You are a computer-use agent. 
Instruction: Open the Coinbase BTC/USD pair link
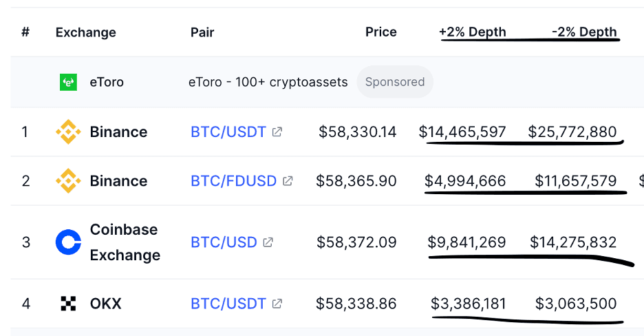pos(224,242)
